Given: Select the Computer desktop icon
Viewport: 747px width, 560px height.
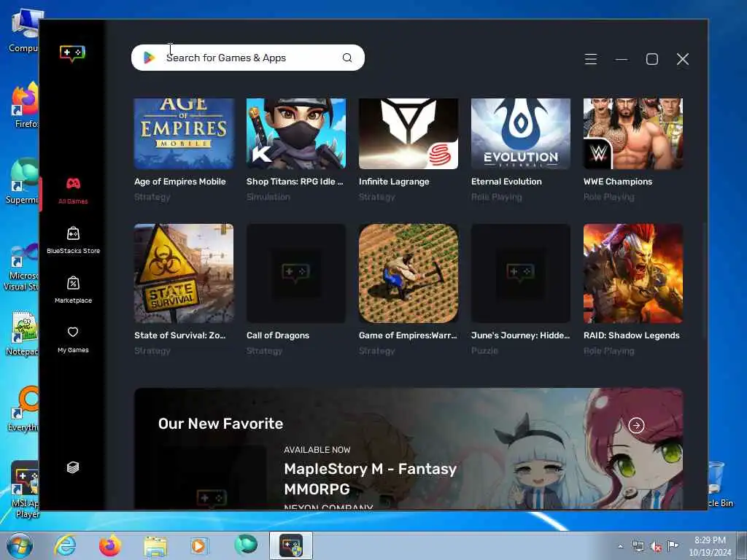Looking at the screenshot, I should coord(25,29).
